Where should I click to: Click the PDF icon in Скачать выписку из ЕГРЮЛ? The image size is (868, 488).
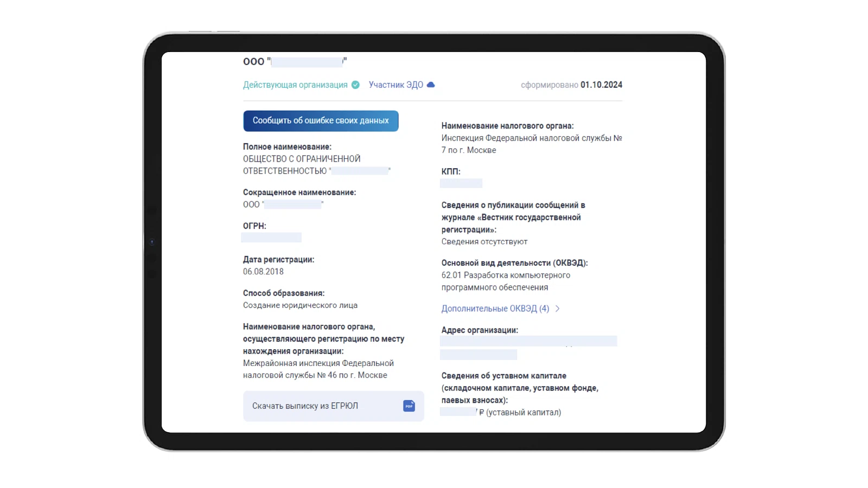[409, 406]
